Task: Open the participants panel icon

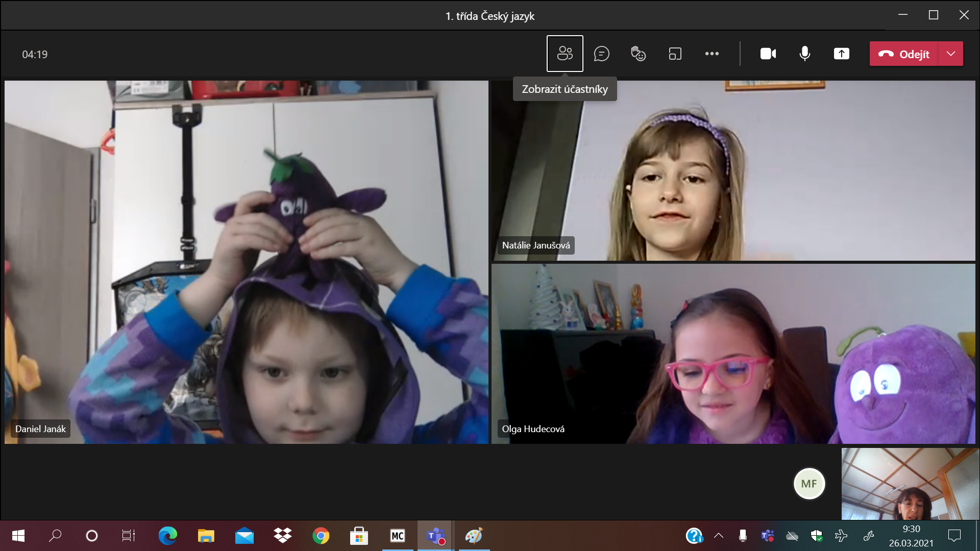Action: pyautogui.click(x=565, y=54)
